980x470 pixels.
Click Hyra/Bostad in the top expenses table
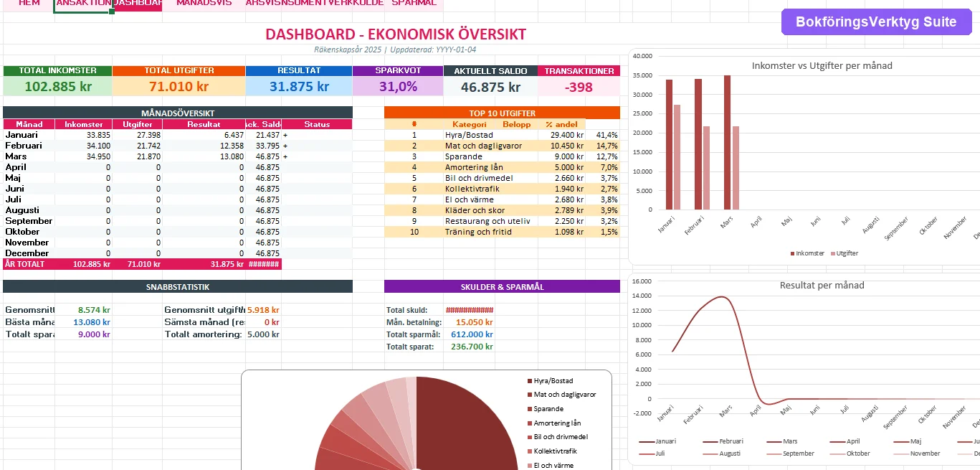click(467, 134)
